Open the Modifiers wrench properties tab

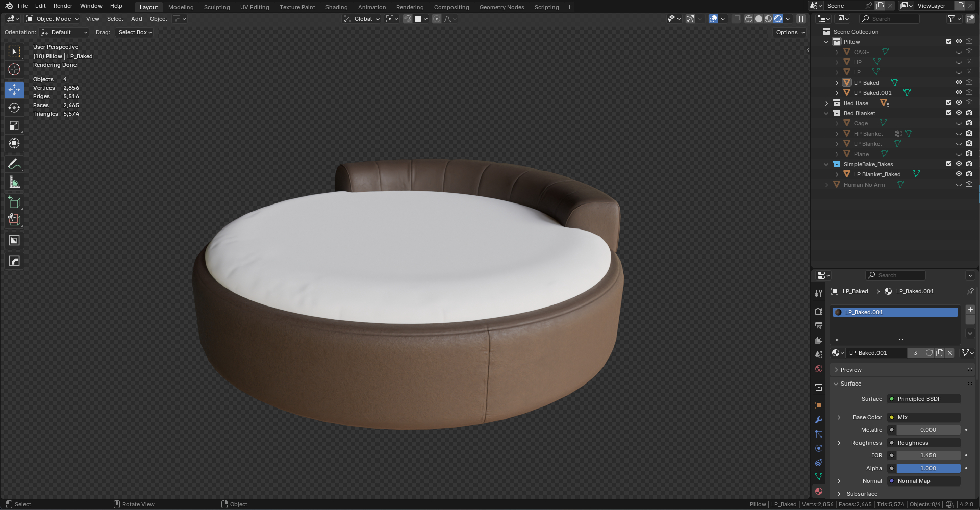pyautogui.click(x=819, y=420)
